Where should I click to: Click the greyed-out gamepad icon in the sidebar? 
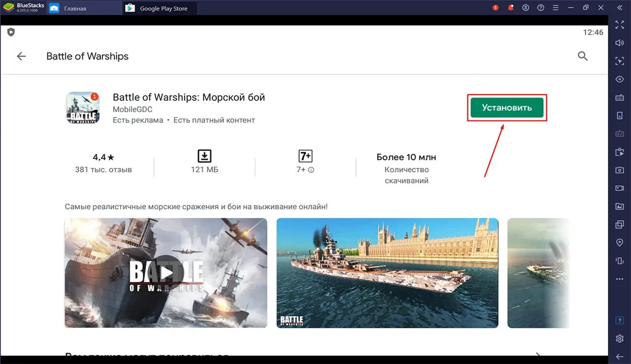[619, 133]
